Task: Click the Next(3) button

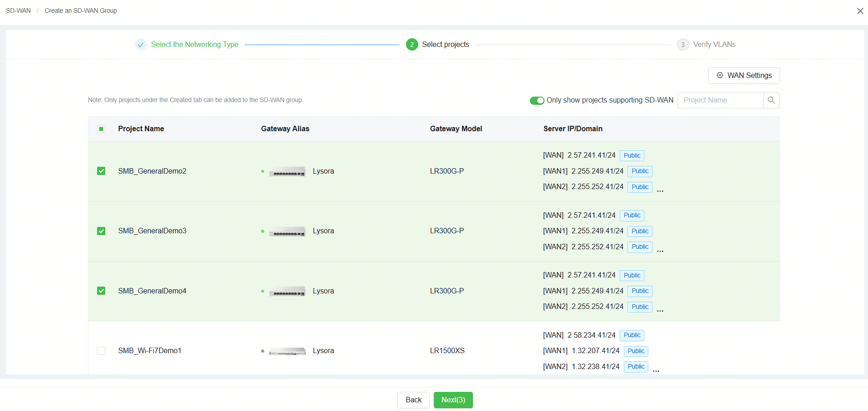Action: pos(453,400)
